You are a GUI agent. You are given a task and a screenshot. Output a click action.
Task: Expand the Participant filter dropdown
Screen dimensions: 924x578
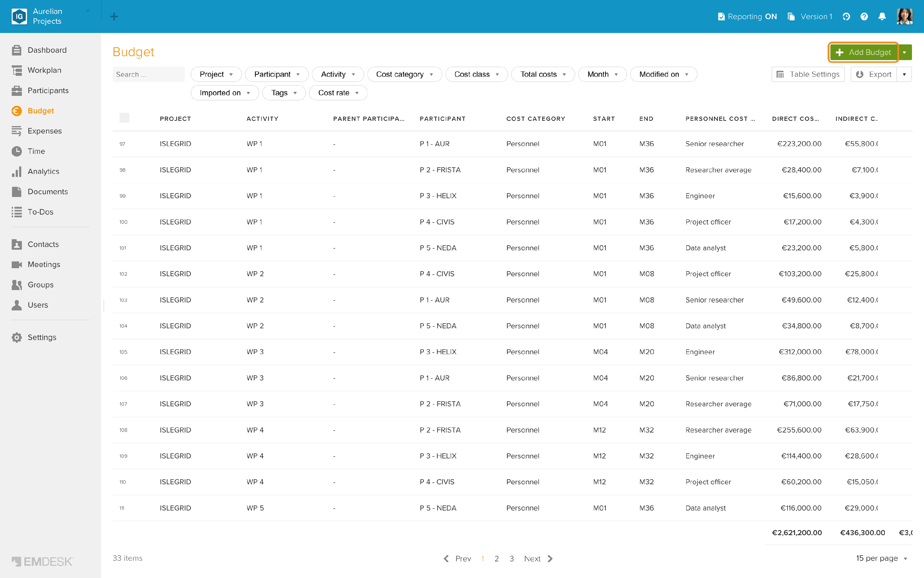coord(277,74)
